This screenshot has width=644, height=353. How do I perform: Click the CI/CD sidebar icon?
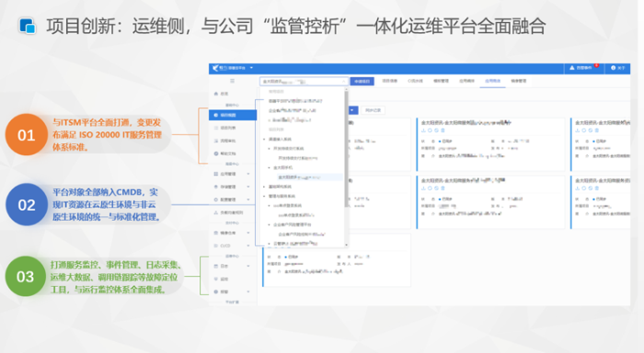[x=216, y=245]
